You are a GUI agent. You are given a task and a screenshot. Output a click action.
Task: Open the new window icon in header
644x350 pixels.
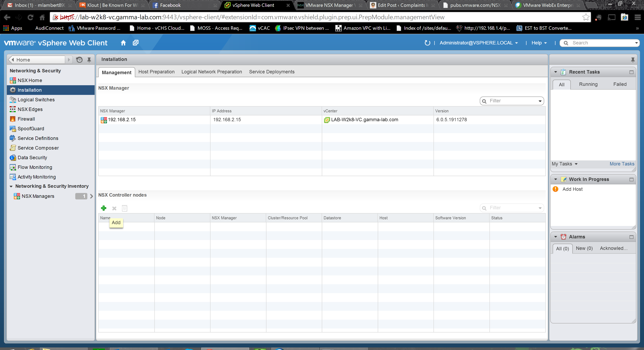pos(135,43)
